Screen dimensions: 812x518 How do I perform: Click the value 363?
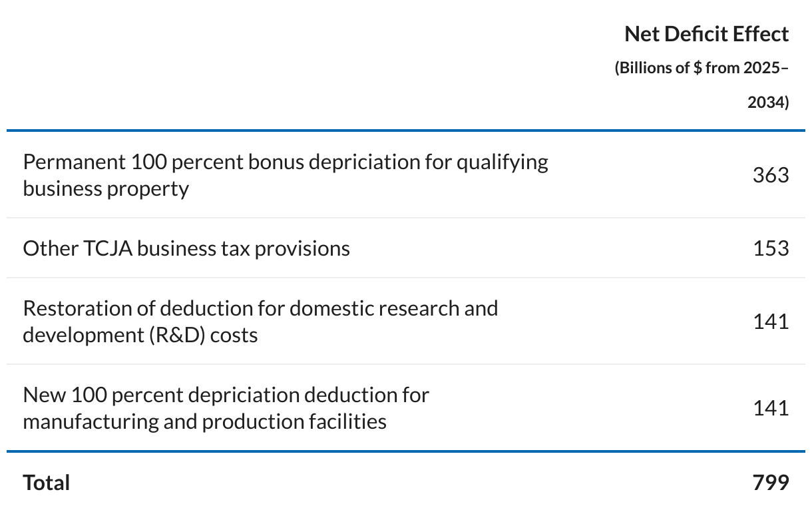coord(770,175)
